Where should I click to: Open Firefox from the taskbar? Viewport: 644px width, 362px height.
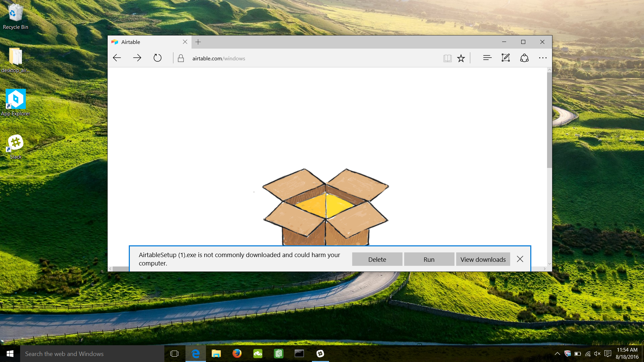point(237,354)
